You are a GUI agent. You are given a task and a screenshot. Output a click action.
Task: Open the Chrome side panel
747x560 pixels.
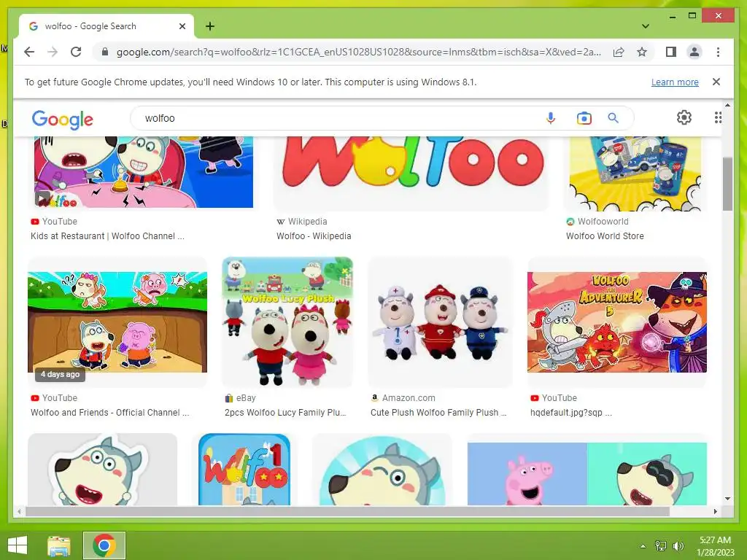[x=671, y=52]
